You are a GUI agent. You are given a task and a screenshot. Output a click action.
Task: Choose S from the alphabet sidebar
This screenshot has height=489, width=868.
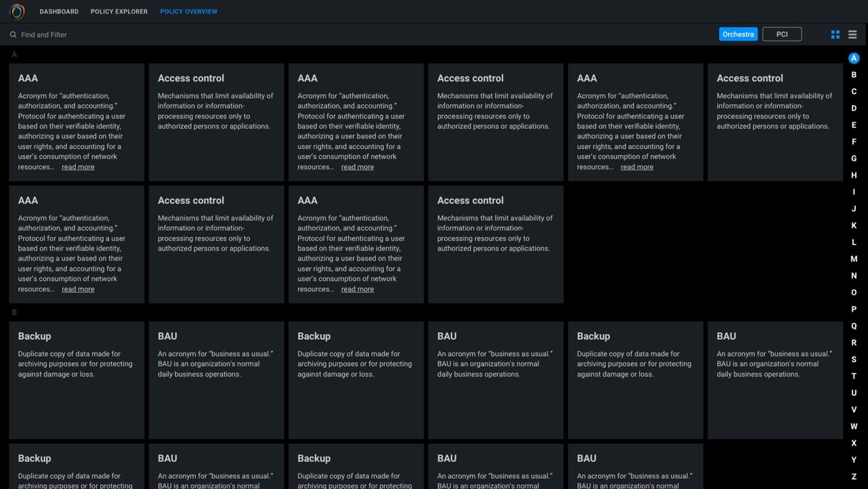pos(854,359)
